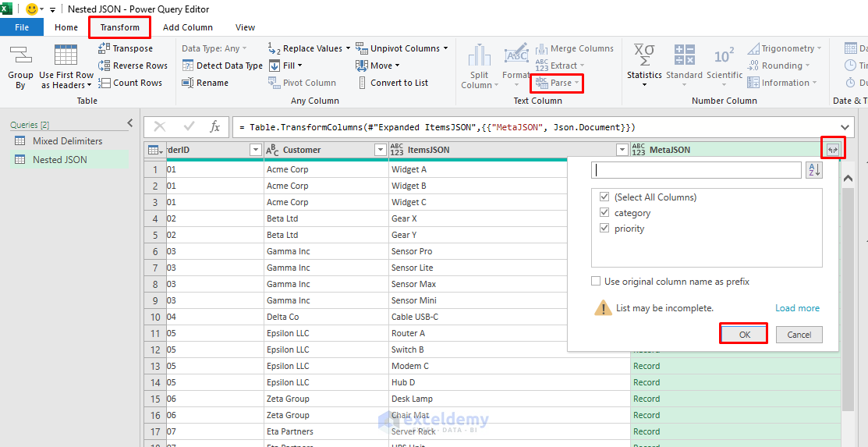Click the column search input field
Viewport: 868px width, 447px height.
click(x=696, y=171)
